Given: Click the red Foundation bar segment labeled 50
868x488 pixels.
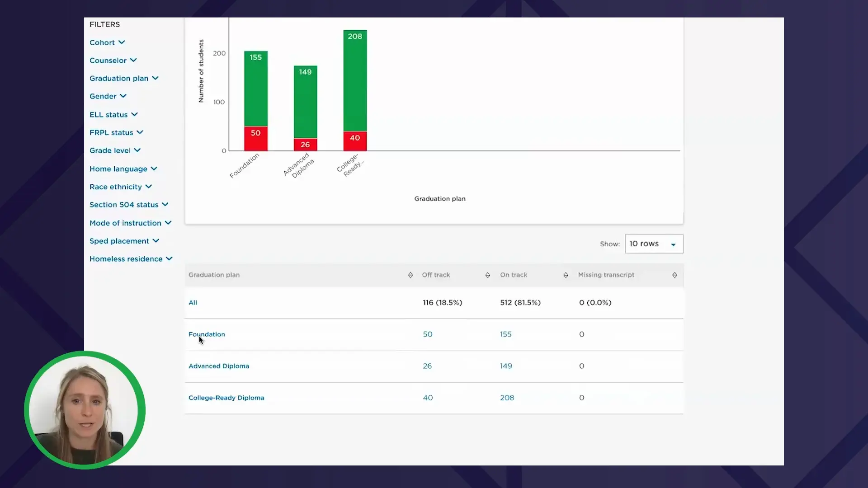Looking at the screenshot, I should [256, 138].
